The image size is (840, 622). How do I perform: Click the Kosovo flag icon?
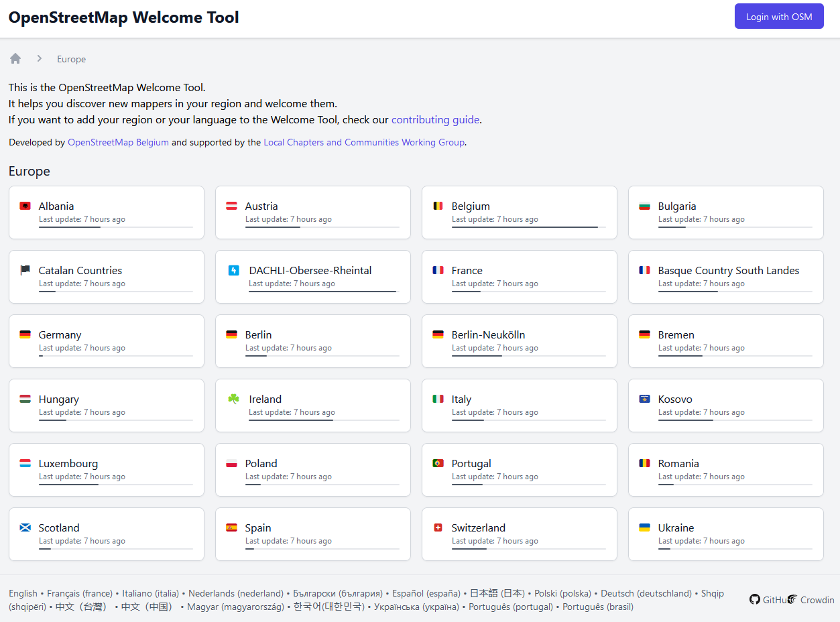pyautogui.click(x=645, y=399)
